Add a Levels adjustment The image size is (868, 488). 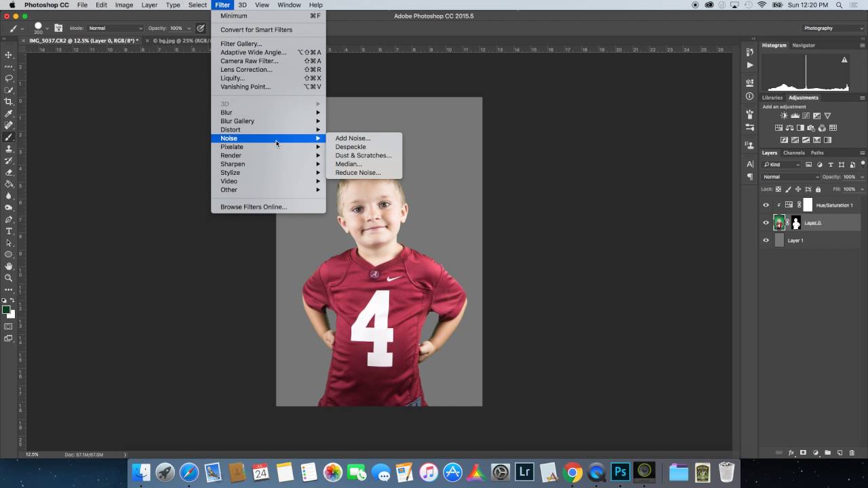click(x=795, y=116)
